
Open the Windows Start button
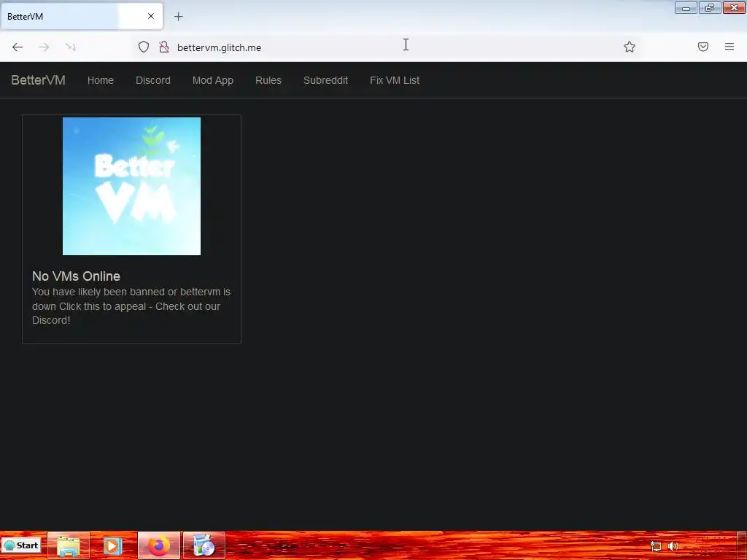click(x=21, y=545)
